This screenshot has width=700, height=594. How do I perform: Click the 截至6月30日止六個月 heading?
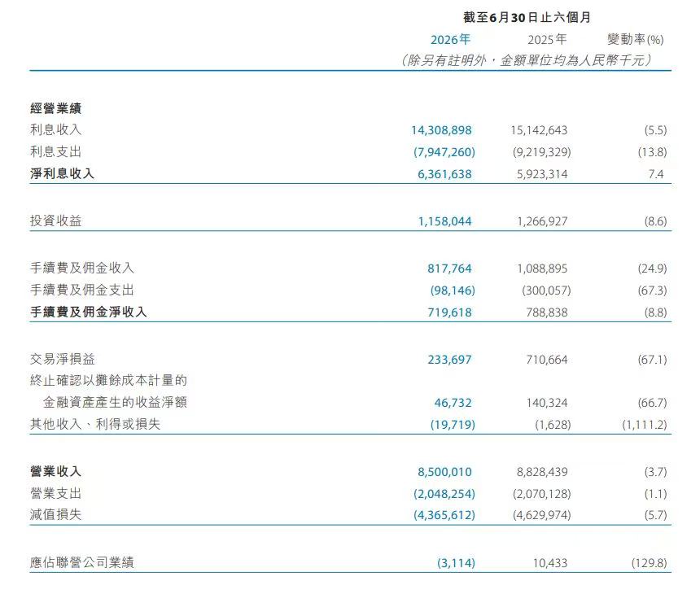coord(527,17)
